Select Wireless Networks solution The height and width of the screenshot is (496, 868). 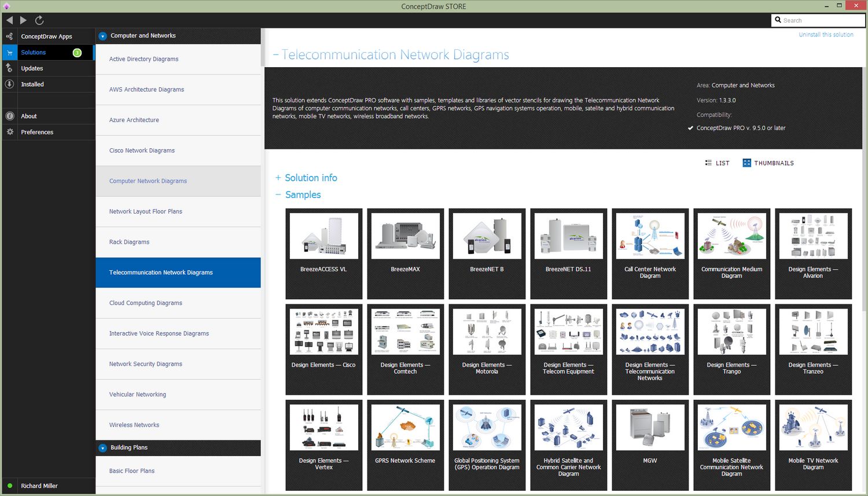pos(178,425)
